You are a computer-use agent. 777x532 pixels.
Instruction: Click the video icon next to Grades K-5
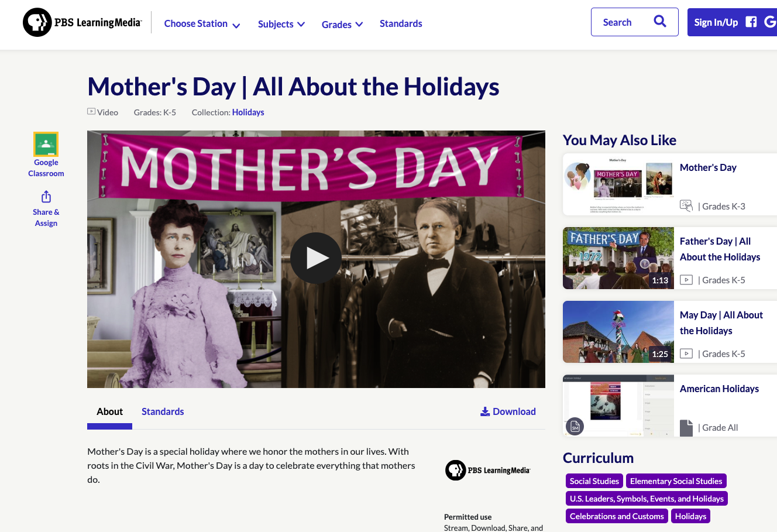(686, 280)
